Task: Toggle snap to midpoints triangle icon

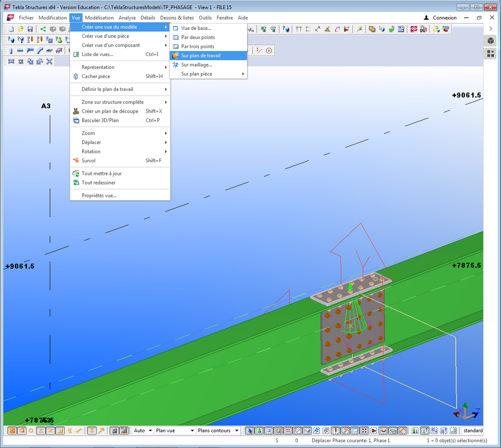Action: point(41,431)
